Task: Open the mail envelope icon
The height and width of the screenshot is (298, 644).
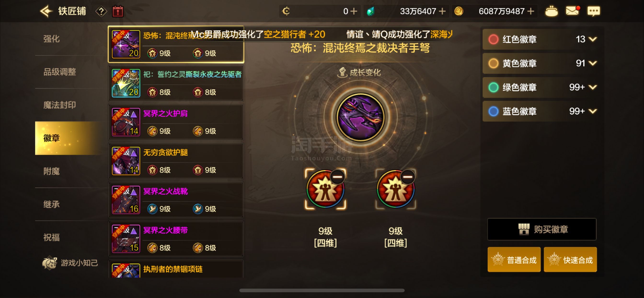Action: pos(572,11)
